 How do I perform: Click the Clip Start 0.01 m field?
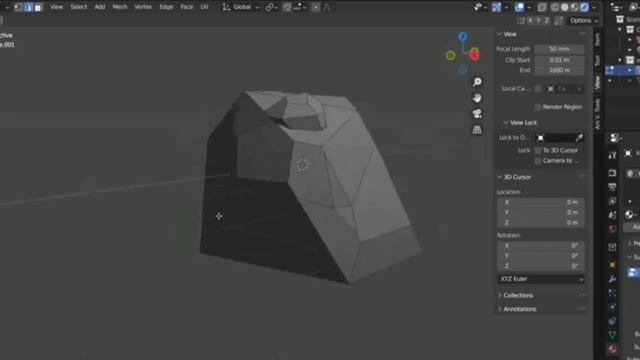pos(559,60)
